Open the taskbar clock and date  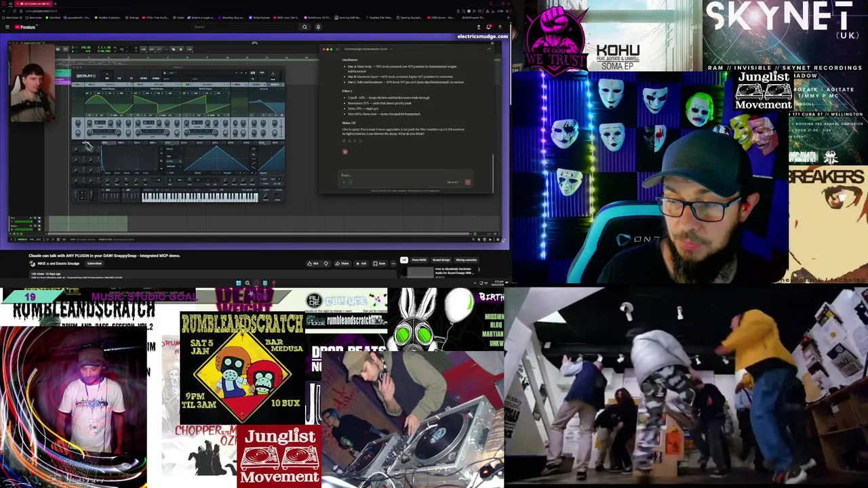point(499,283)
